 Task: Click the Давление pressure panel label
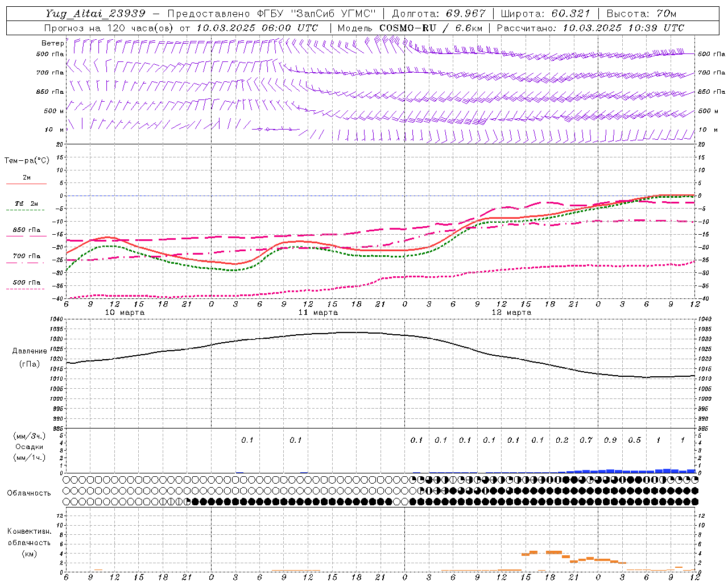[x=30, y=351]
